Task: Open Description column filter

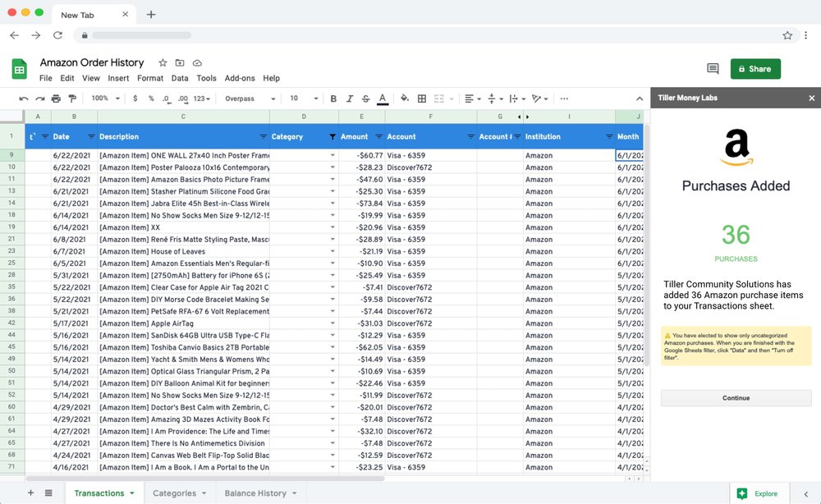Action: pyautogui.click(x=264, y=136)
